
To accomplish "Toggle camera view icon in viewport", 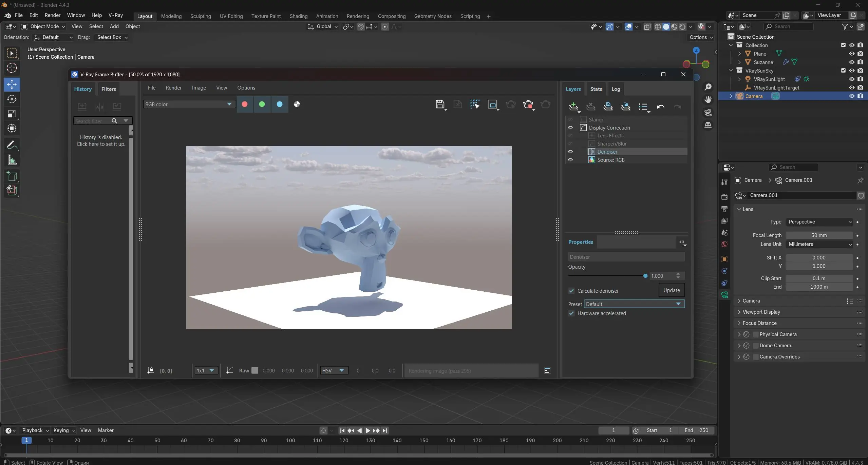I will pos(708,113).
